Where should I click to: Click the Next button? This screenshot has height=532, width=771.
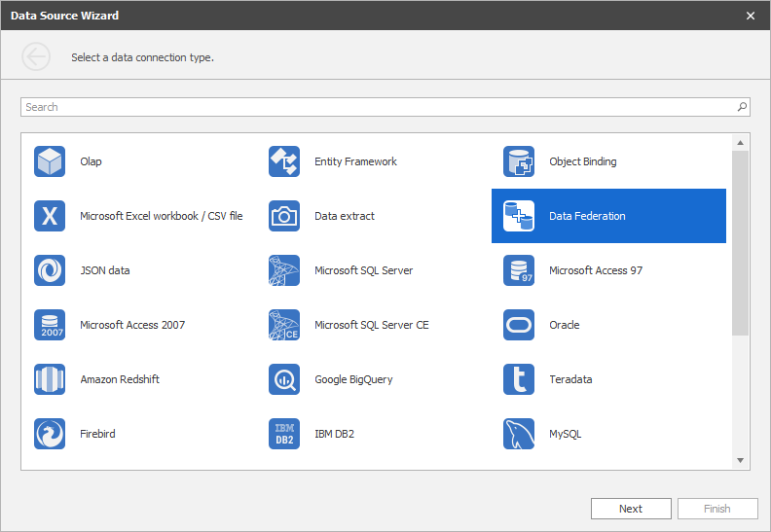point(631,509)
